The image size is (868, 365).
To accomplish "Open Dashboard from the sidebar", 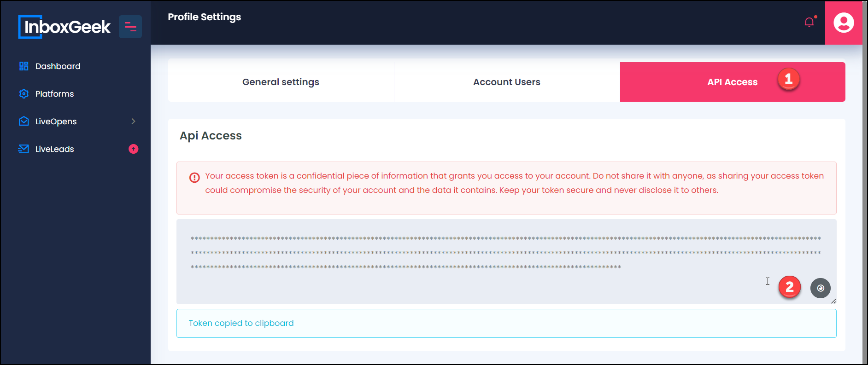I will point(58,66).
